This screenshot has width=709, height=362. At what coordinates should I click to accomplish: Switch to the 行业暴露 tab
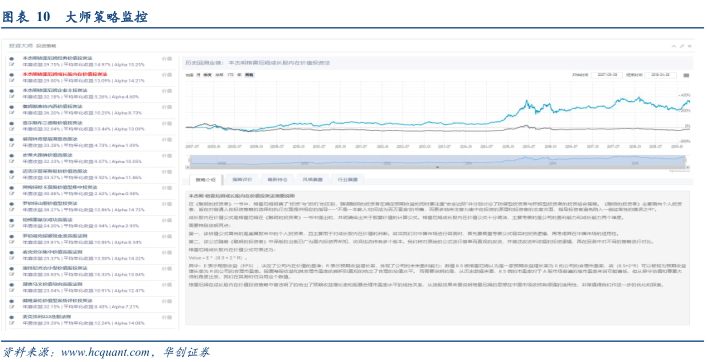[347, 180]
